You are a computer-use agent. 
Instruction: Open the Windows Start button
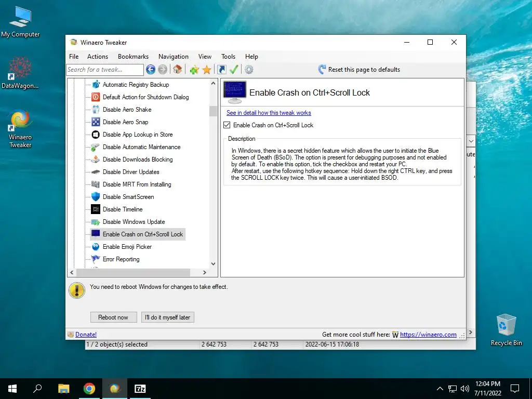(12, 389)
